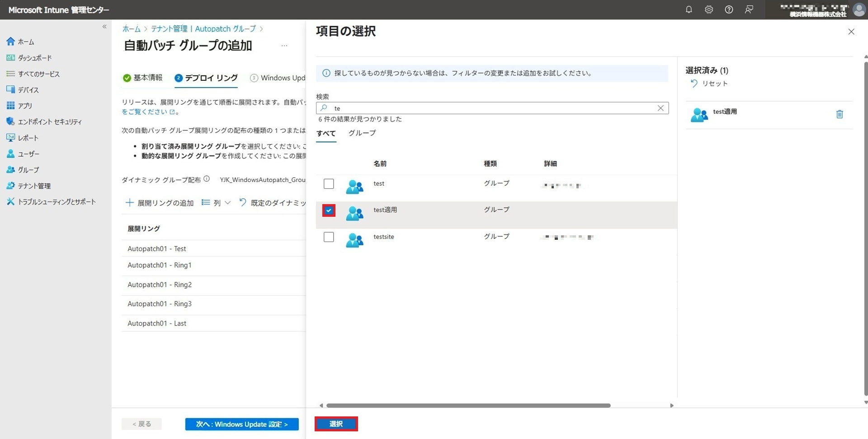Remove test適用 with trash icon

click(840, 114)
